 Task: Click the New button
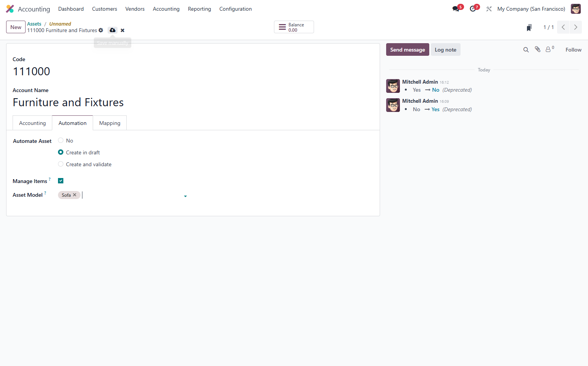[x=16, y=27]
